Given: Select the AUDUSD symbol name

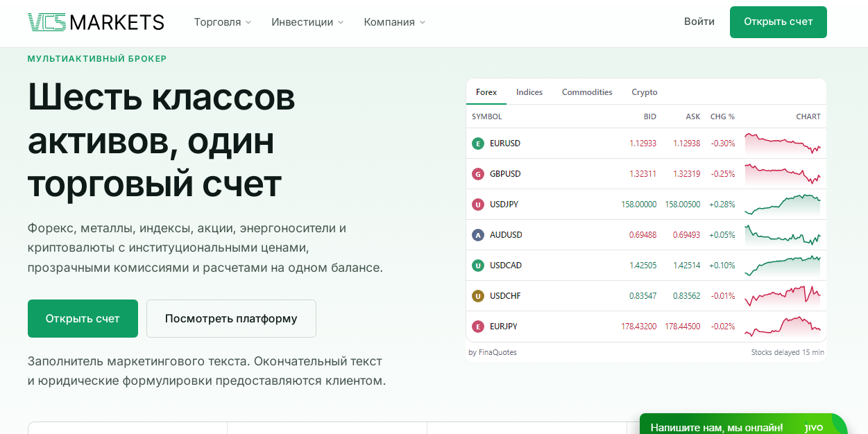Looking at the screenshot, I should coord(506,235).
